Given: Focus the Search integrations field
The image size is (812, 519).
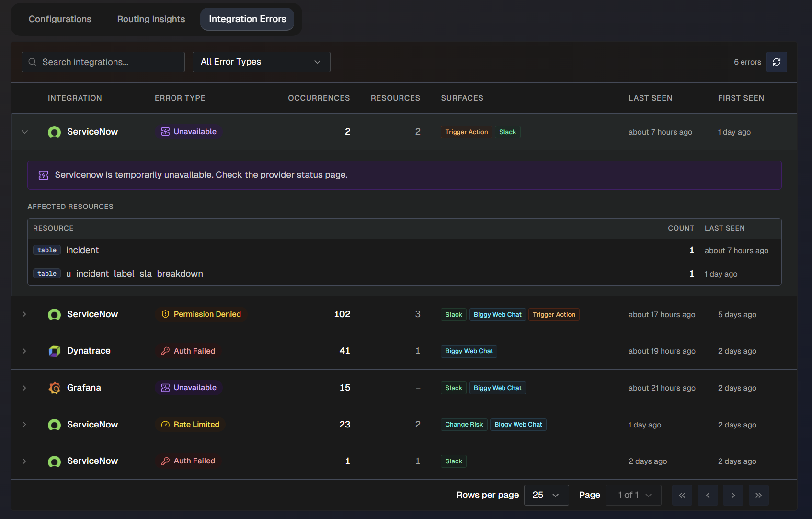Looking at the screenshot, I should (103, 62).
